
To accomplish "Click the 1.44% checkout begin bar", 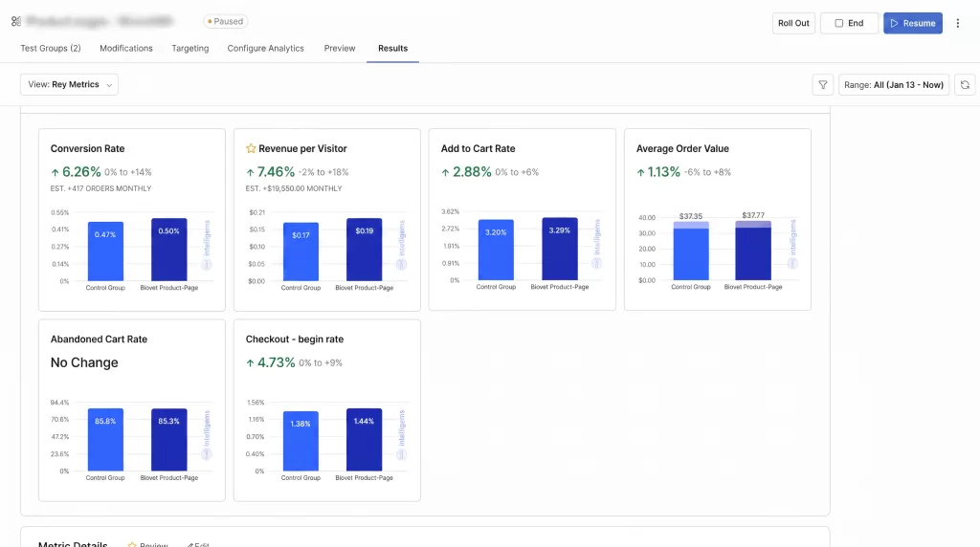I will coord(365,440).
